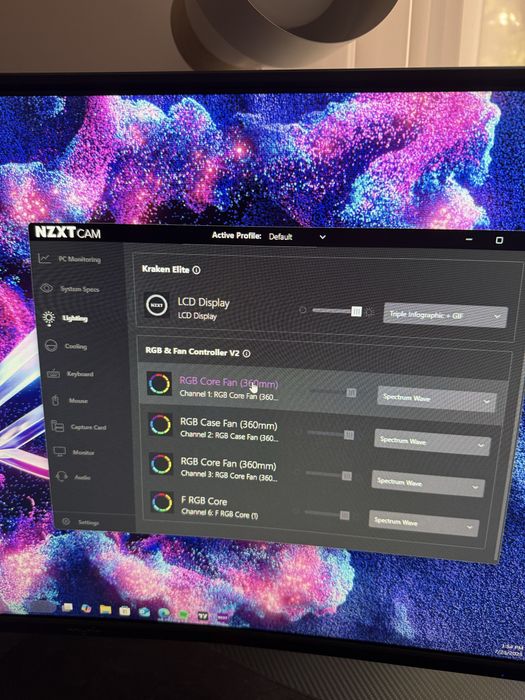
Task: Click rainbow ring icon for RGB Case Fan
Action: [160, 424]
